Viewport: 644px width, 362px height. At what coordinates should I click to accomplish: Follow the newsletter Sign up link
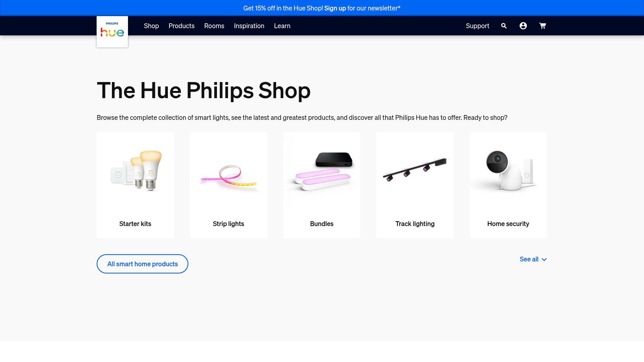(335, 8)
